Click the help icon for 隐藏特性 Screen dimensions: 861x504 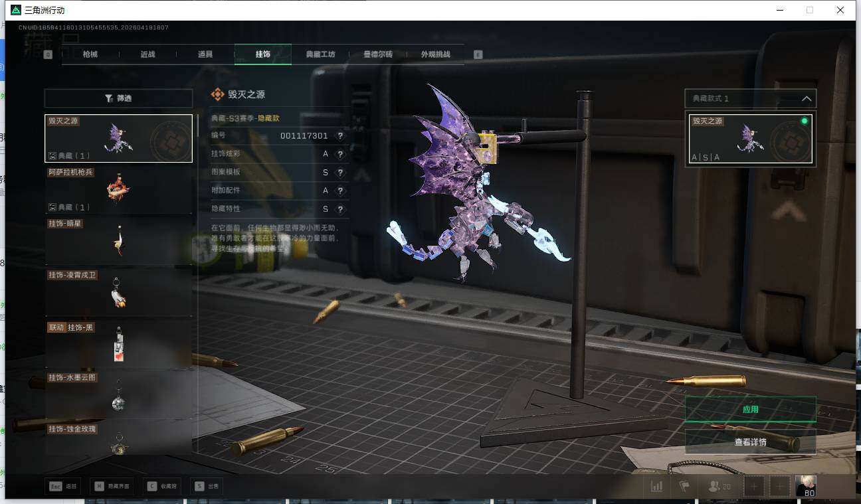point(340,209)
